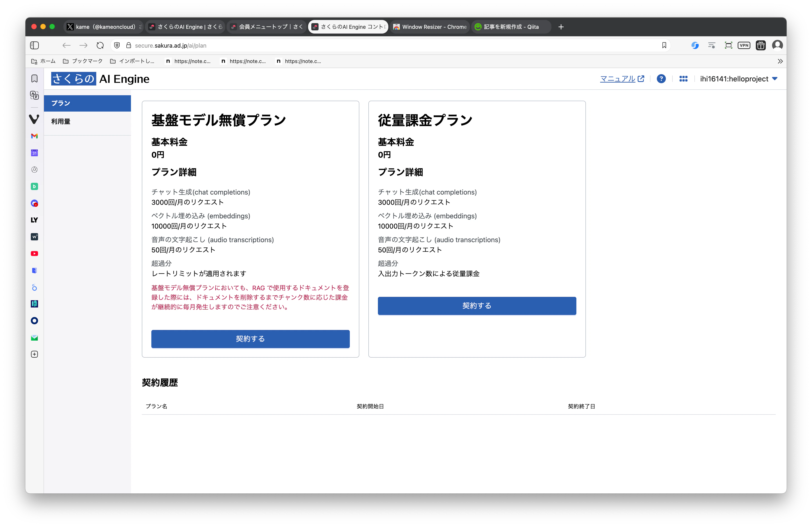This screenshot has width=812, height=527.
Task: Switch to the 記事を新規作成 - Qiita tab
Action: click(511, 27)
